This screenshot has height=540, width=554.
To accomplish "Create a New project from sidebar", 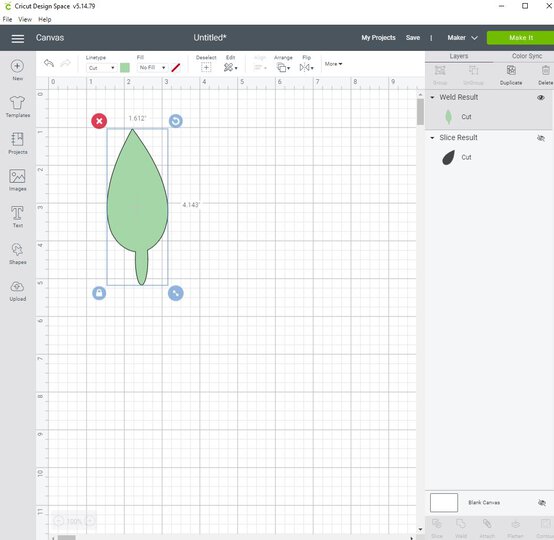I will 17,70.
